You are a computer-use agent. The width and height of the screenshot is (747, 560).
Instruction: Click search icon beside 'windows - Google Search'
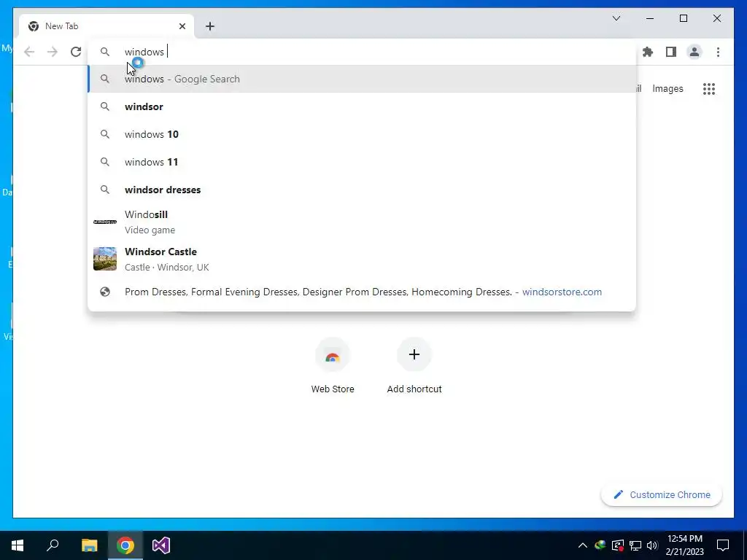click(x=105, y=79)
